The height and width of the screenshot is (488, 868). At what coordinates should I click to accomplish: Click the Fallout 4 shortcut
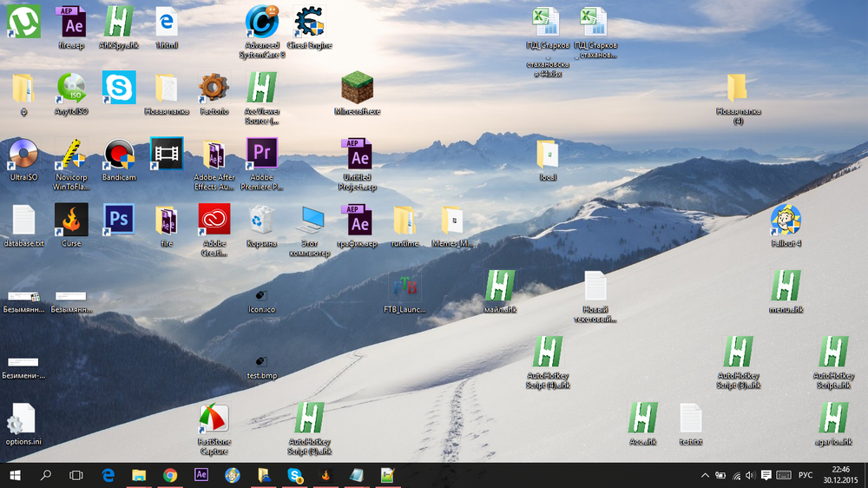[x=786, y=220]
